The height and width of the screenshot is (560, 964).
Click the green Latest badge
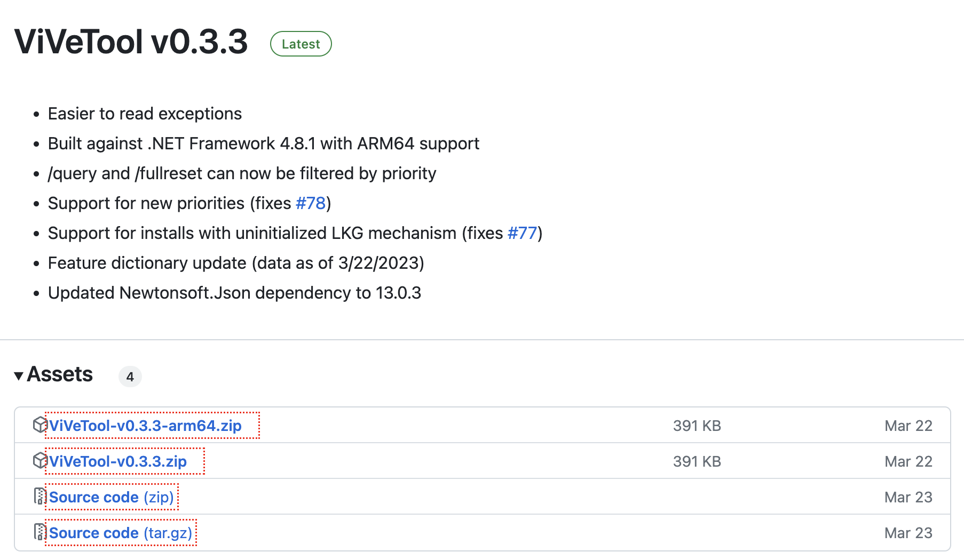[x=301, y=44]
